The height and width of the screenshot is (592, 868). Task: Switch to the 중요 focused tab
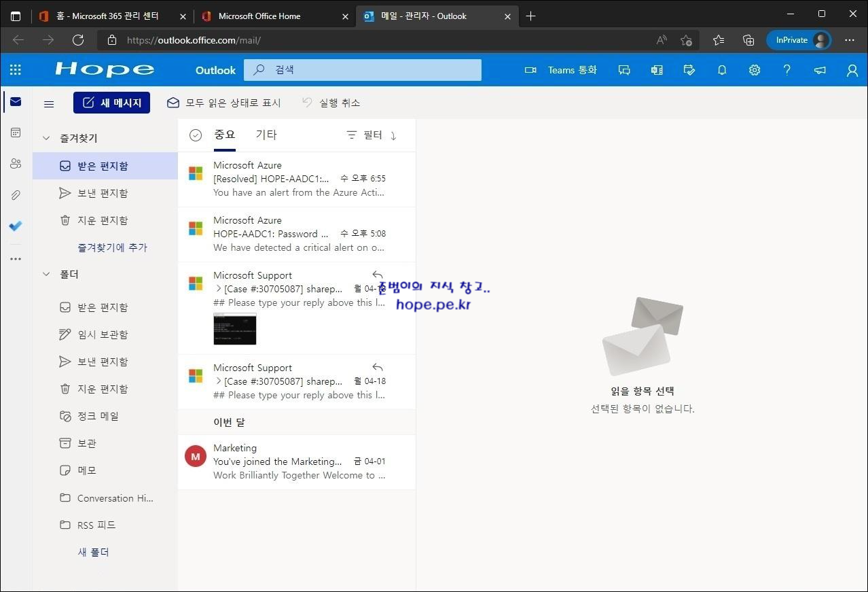tap(225, 135)
